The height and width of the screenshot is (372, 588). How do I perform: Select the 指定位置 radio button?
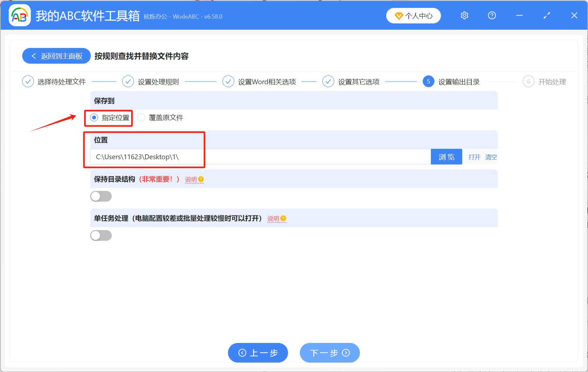(x=94, y=117)
